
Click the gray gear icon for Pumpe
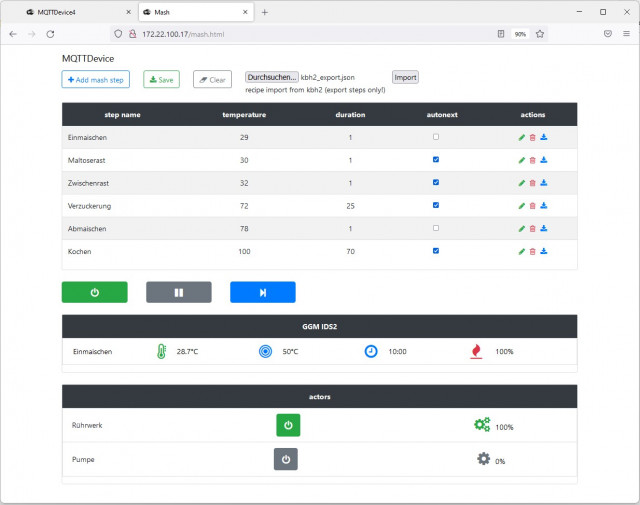(x=484, y=458)
